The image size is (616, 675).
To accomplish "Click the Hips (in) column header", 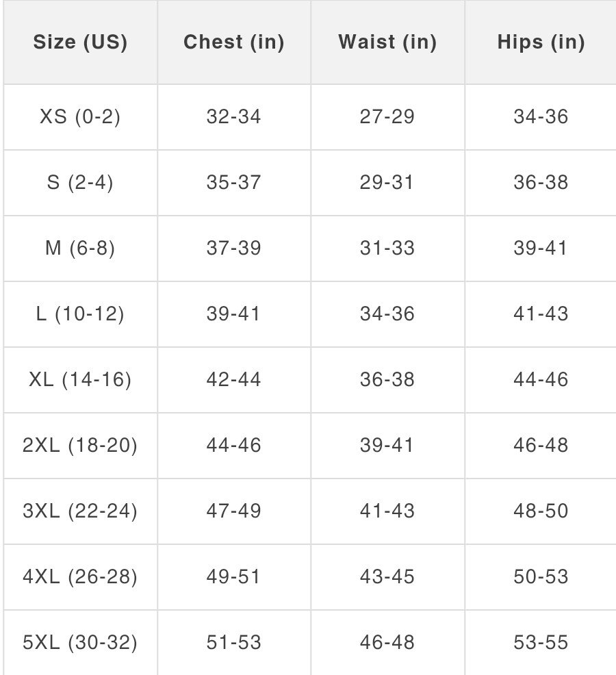I will [x=541, y=42].
